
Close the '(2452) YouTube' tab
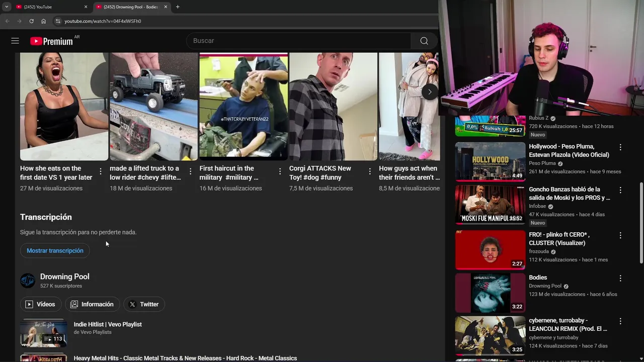point(86,7)
